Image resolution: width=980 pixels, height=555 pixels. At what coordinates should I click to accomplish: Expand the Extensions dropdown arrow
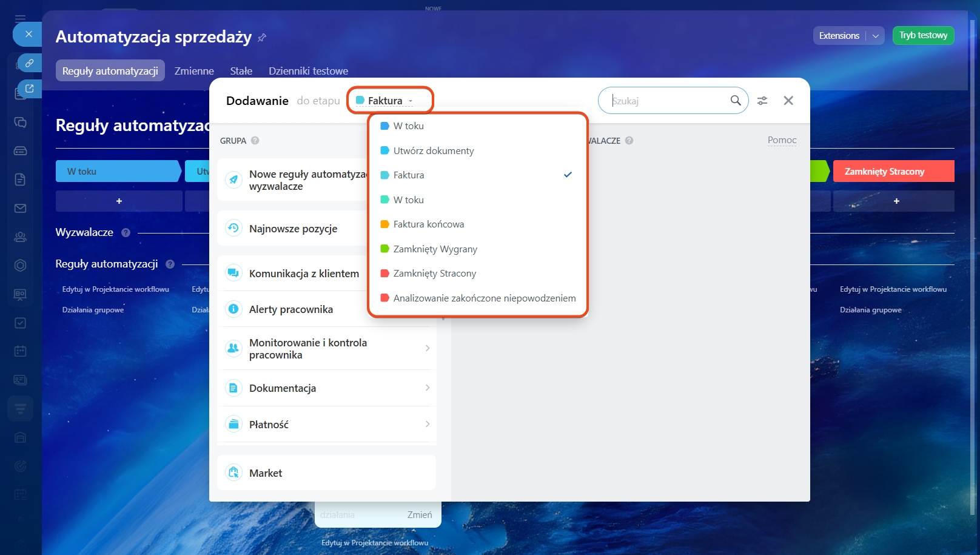click(x=876, y=36)
